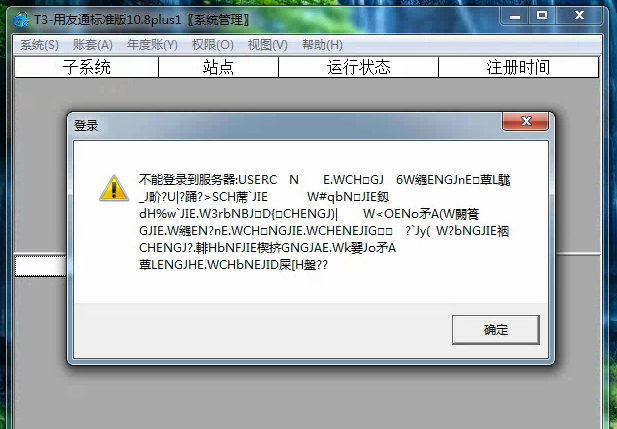
Task: Confirm the error with the 确定 button
Action: coord(496,329)
